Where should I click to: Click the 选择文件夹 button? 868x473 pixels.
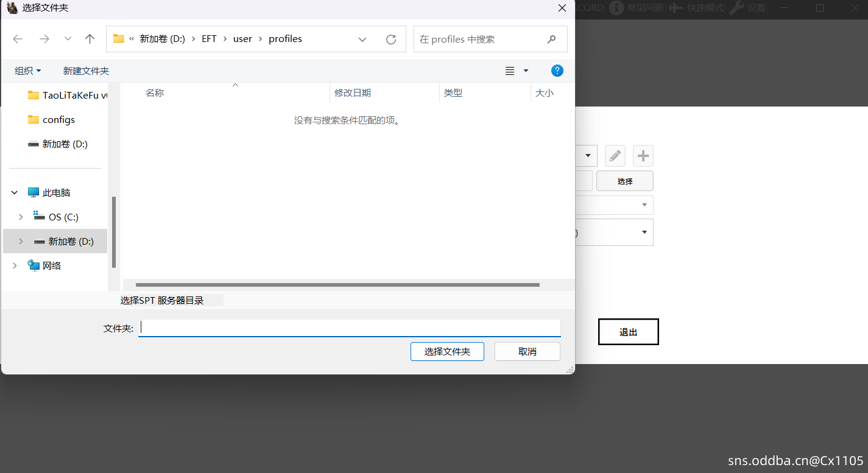click(447, 352)
